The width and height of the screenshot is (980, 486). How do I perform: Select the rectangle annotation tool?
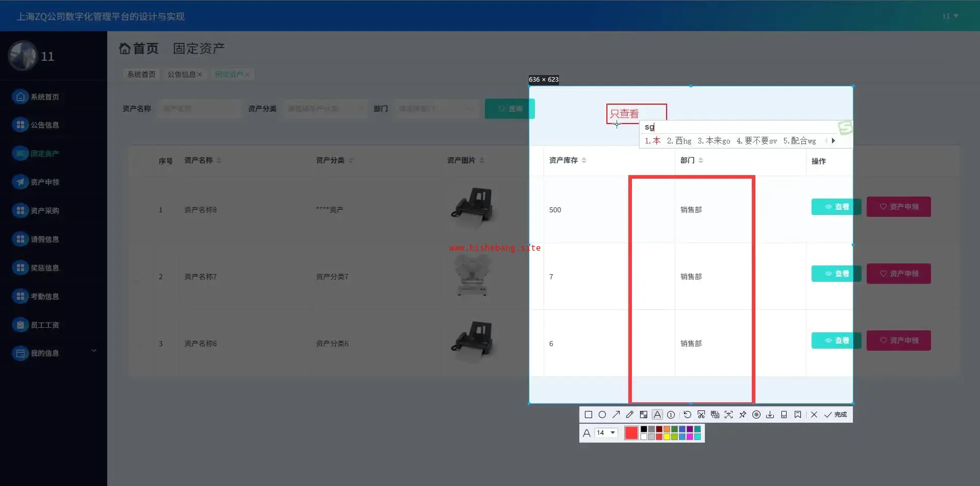click(589, 415)
